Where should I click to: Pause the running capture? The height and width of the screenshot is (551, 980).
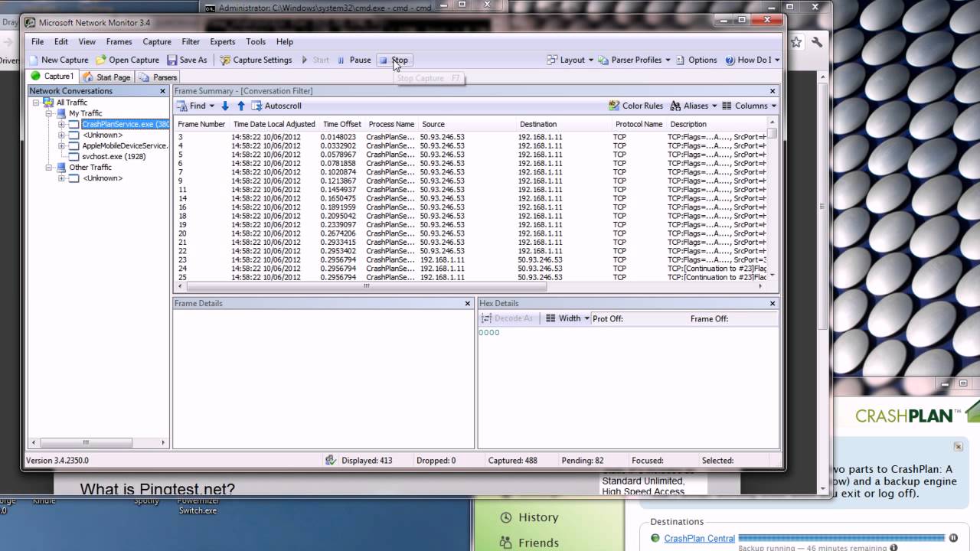(354, 60)
